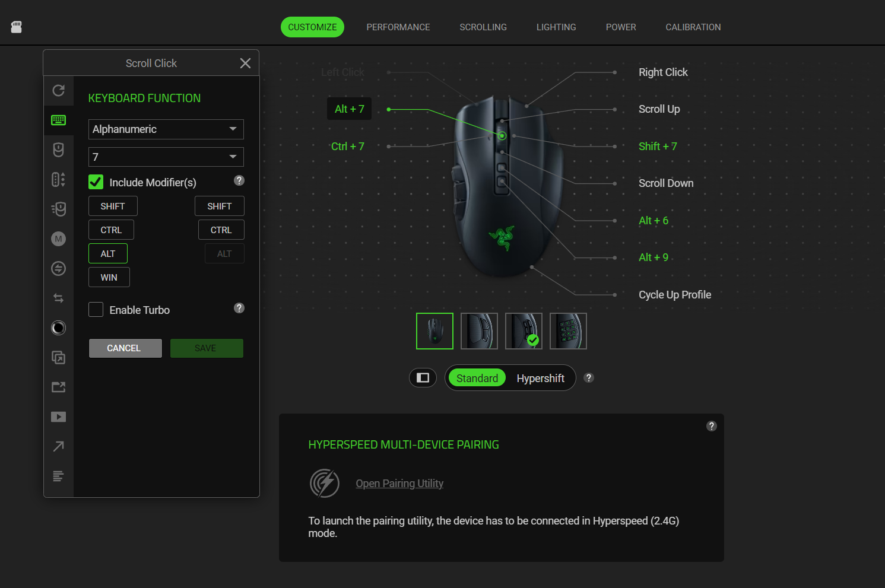Select the Default function reset icon

pyautogui.click(x=58, y=90)
